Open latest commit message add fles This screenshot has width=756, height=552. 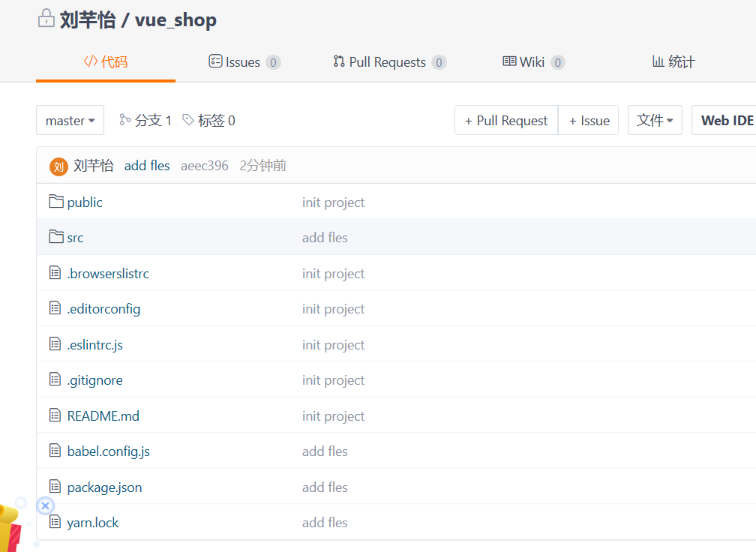(147, 165)
